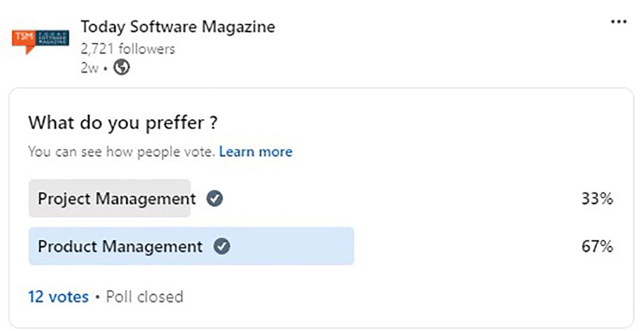
Task: Open the three-dot post options menu
Action: [618, 22]
